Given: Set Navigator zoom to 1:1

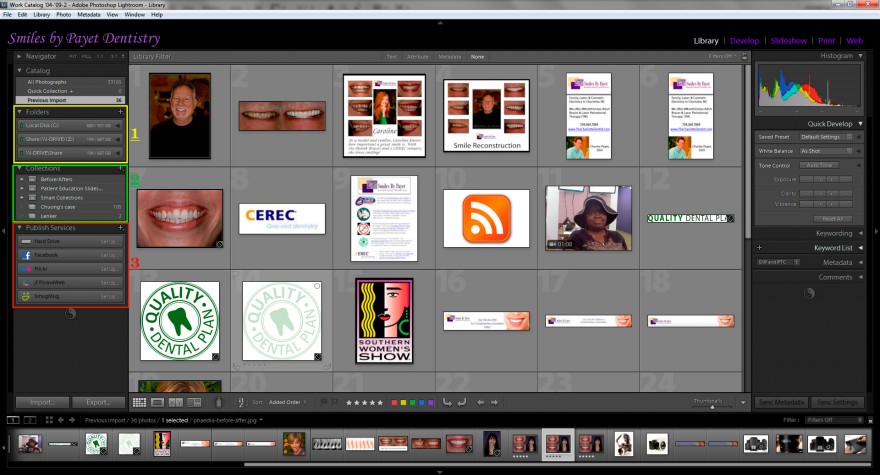Looking at the screenshot, I should pyautogui.click(x=100, y=57).
